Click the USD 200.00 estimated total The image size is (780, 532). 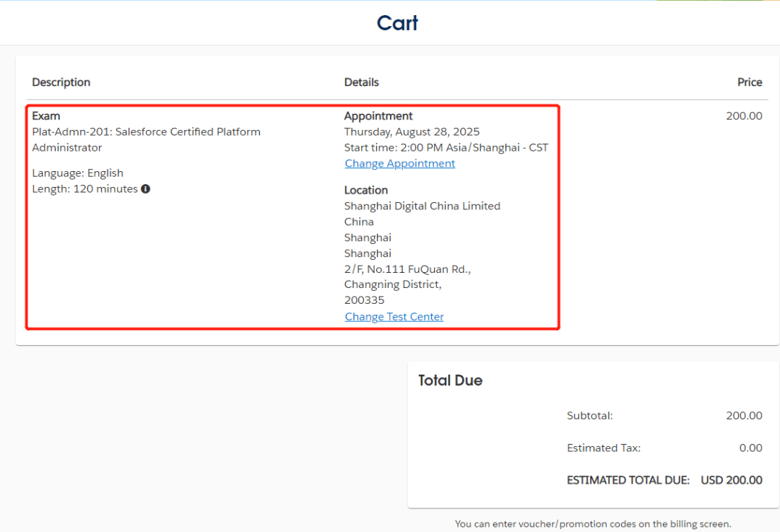[731, 480]
